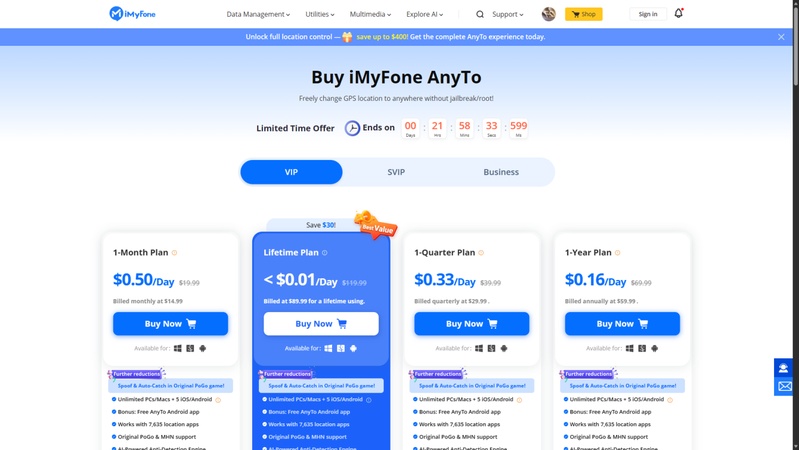Buy Now for the Lifetime Plan
The width and height of the screenshot is (799, 450).
321,324
